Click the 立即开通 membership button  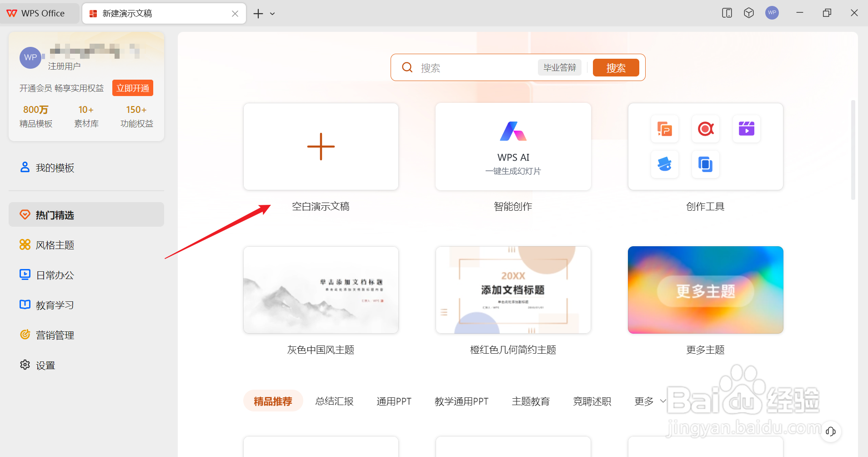point(133,88)
